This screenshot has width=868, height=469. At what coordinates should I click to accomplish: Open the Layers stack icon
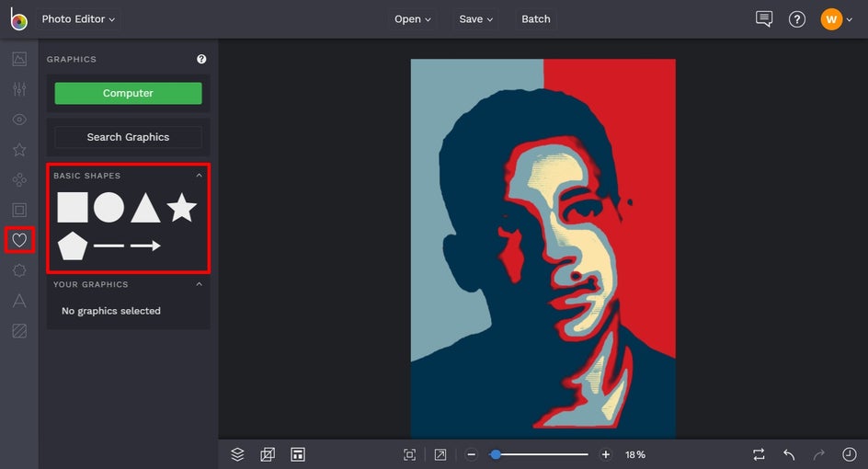tap(237, 454)
